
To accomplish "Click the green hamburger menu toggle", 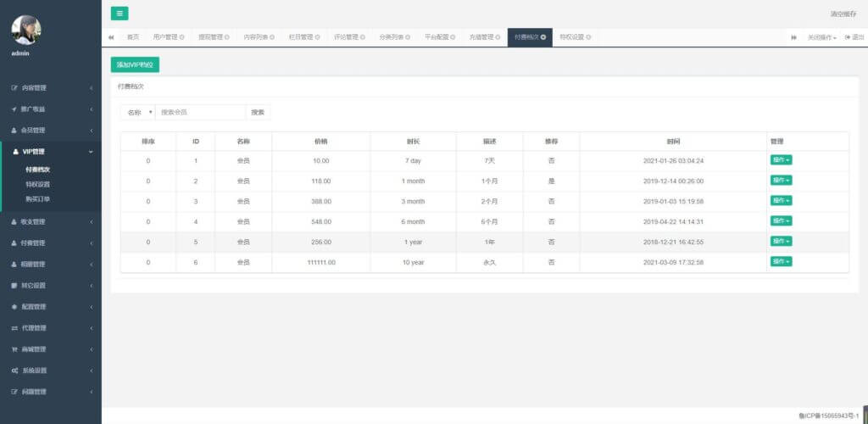I will tap(120, 14).
